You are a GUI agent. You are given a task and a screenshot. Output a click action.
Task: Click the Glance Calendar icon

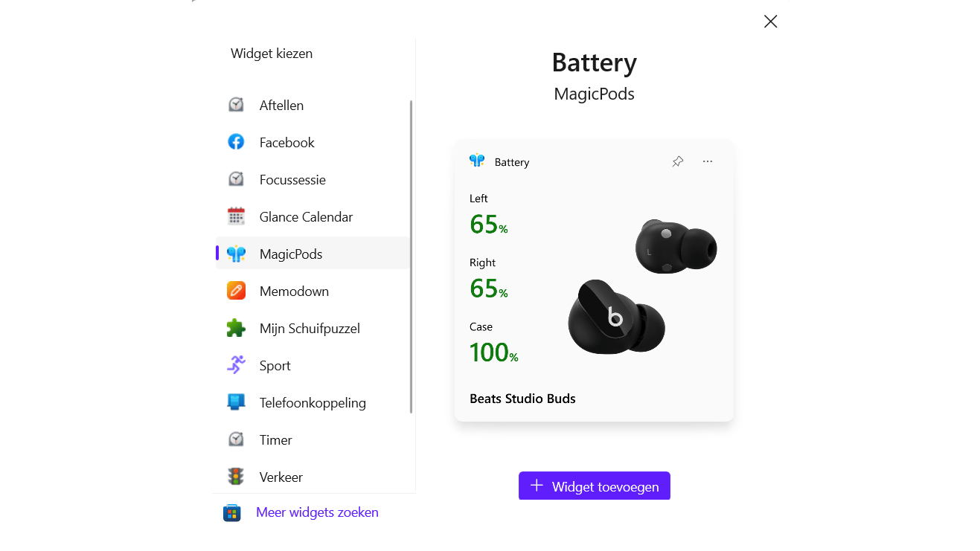tap(236, 216)
